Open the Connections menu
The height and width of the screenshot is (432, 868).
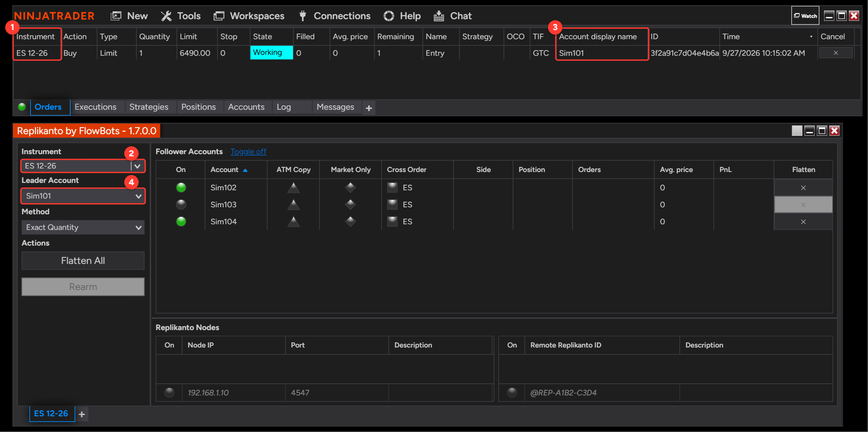pyautogui.click(x=334, y=16)
